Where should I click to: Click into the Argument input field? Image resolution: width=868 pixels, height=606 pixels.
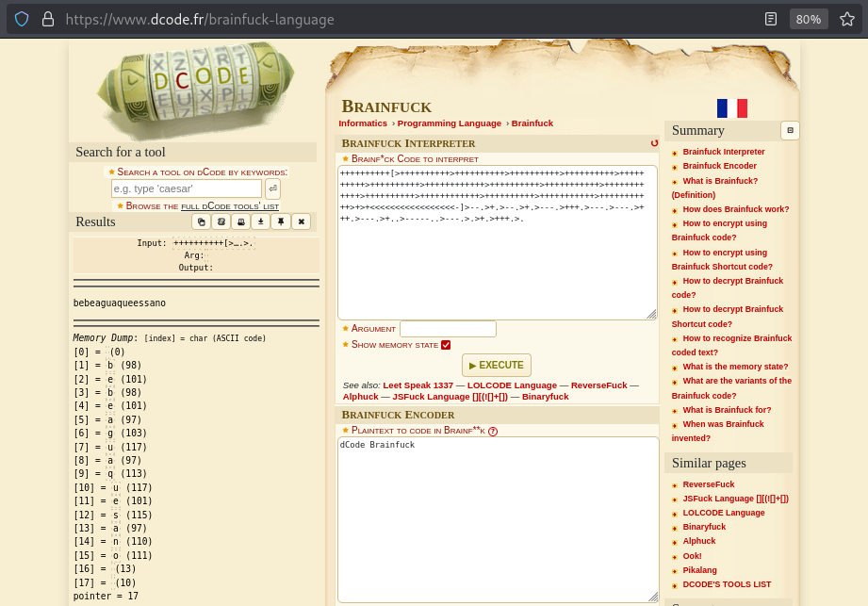[x=448, y=329]
